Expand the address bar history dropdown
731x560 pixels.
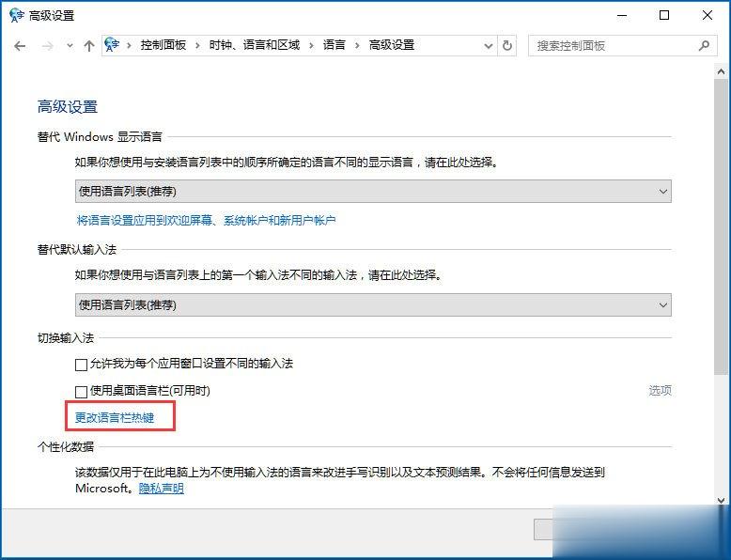point(488,46)
